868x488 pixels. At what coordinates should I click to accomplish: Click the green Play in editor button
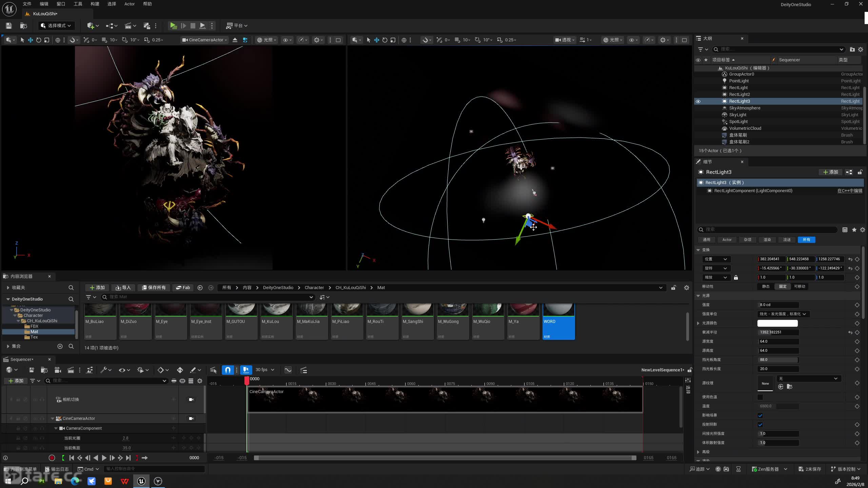pos(173,26)
